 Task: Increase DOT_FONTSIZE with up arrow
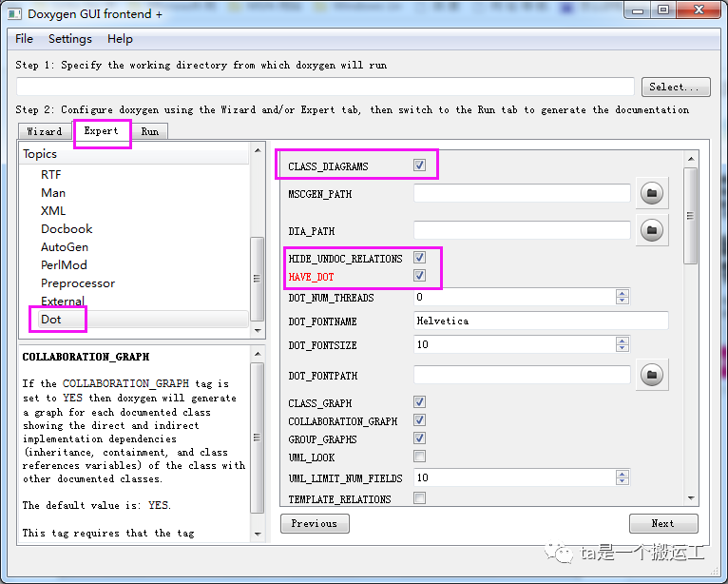623,341
